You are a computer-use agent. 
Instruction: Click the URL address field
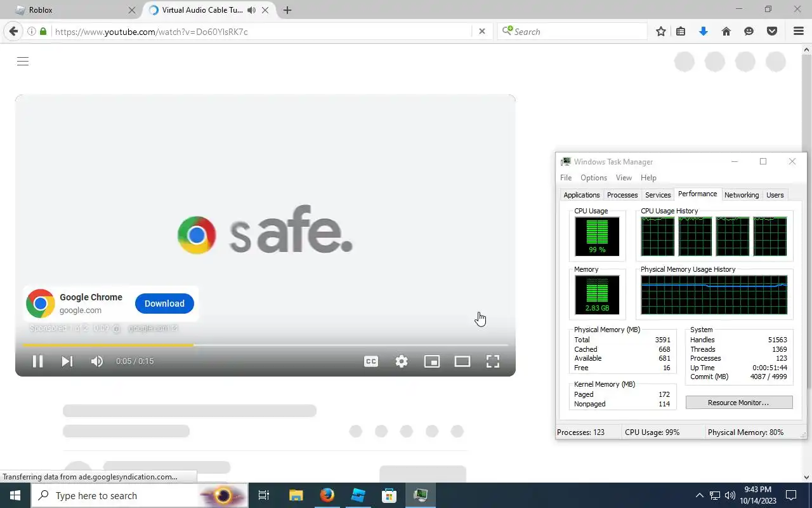point(261,31)
